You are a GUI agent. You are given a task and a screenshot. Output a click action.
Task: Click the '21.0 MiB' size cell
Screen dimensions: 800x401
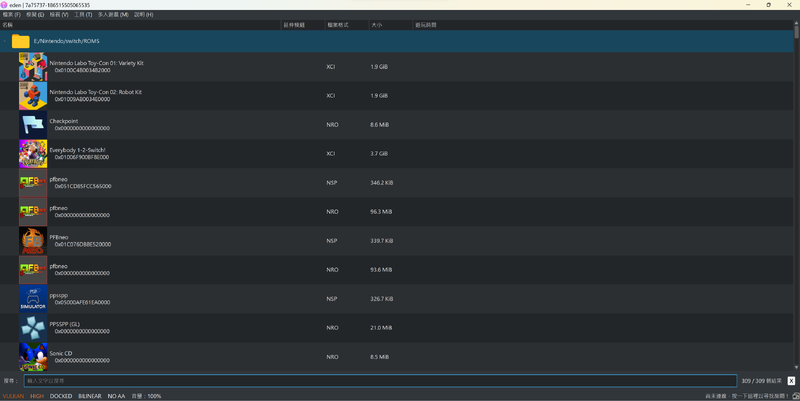click(381, 328)
